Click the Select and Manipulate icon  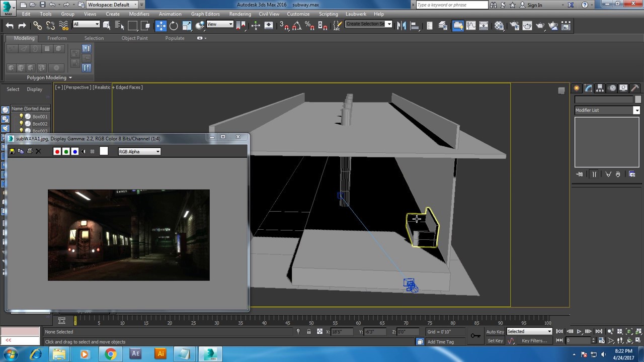[x=256, y=26]
